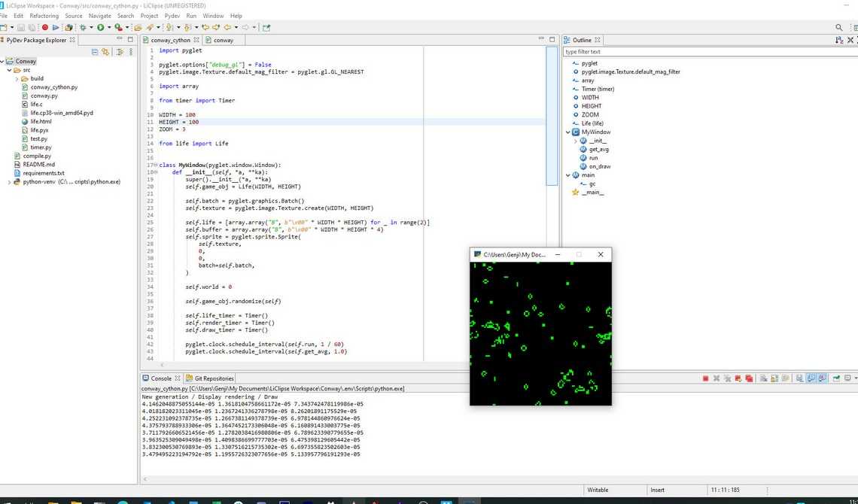The image size is (858, 504).
Task: Collapse the MyWindow class in Outline
Action: [x=569, y=132]
